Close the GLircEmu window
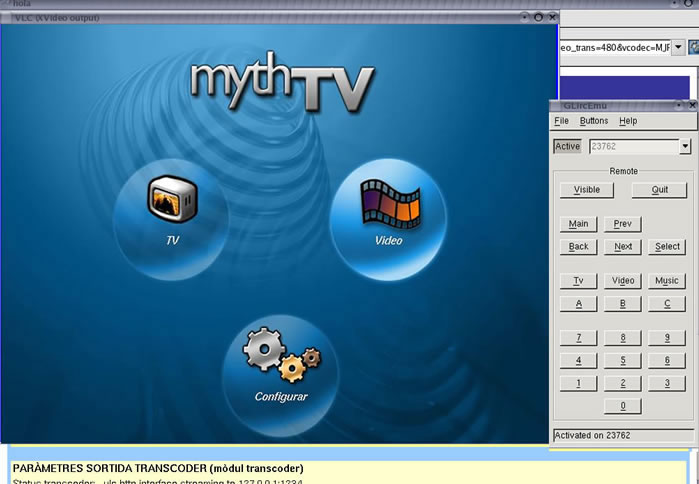The height and width of the screenshot is (484, 699). point(692,106)
